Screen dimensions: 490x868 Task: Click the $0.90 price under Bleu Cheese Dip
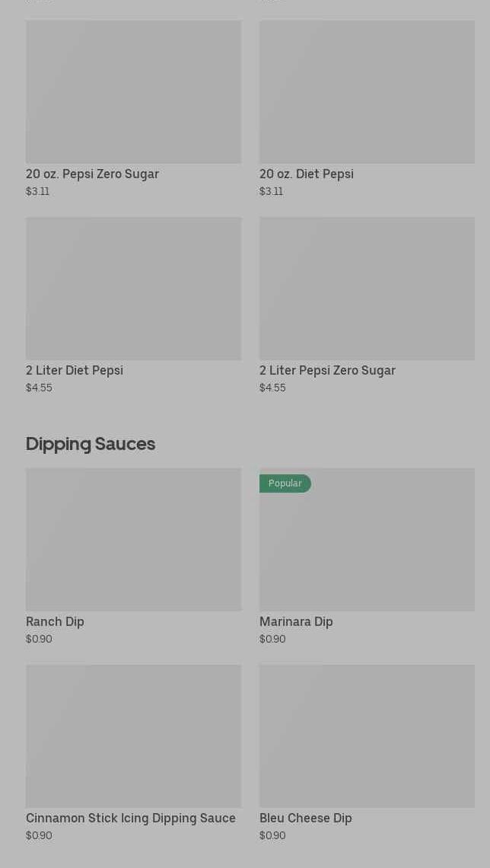click(x=272, y=835)
